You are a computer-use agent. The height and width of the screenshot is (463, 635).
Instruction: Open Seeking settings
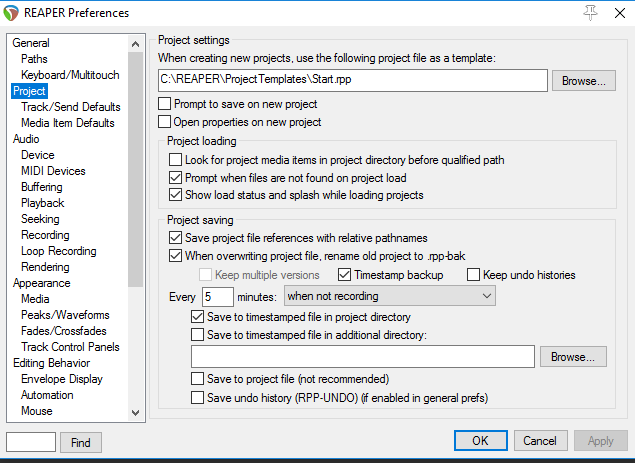click(40, 219)
